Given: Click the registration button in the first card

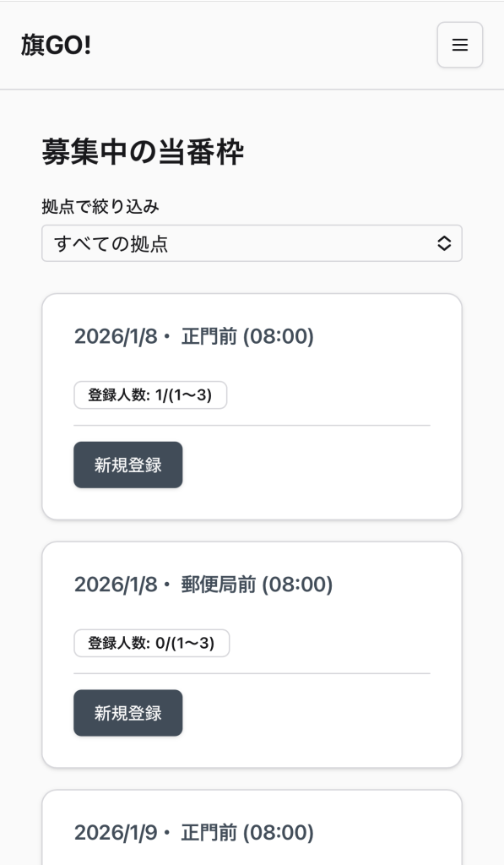Looking at the screenshot, I should click(127, 465).
